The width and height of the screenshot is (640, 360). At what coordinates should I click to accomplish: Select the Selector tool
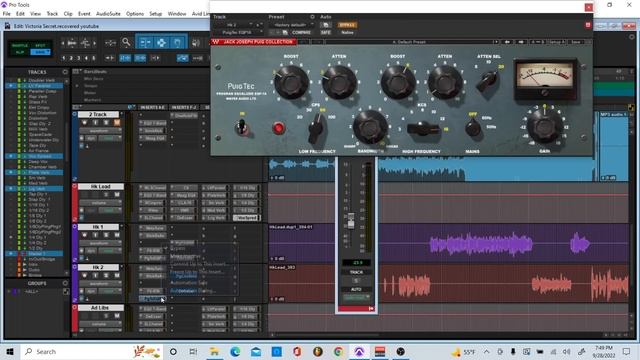point(161,42)
